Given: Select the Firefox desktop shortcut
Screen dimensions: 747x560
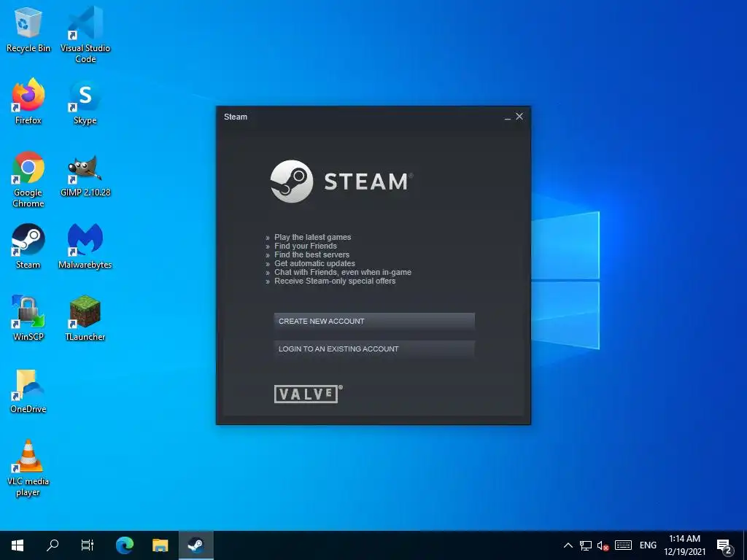Looking at the screenshot, I should [x=28, y=101].
